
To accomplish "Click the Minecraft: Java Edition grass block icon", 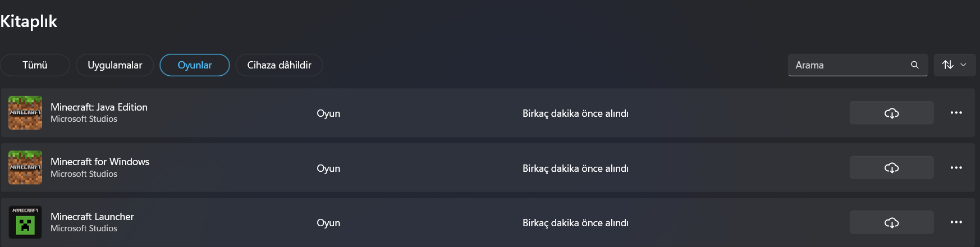I will click(25, 113).
